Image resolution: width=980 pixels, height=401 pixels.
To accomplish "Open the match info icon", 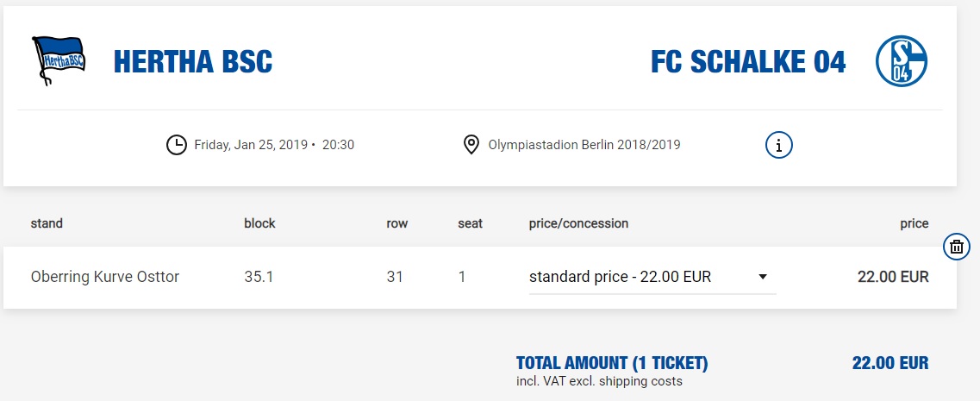I will pyautogui.click(x=778, y=145).
